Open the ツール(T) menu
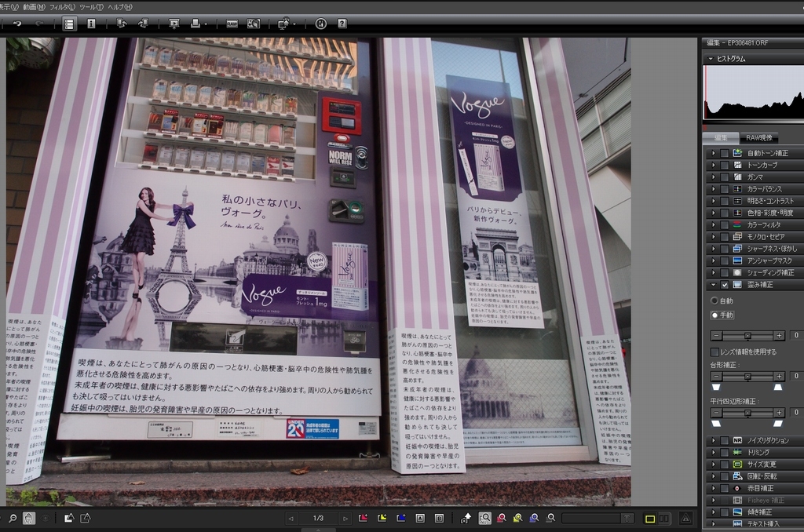 coord(91,6)
